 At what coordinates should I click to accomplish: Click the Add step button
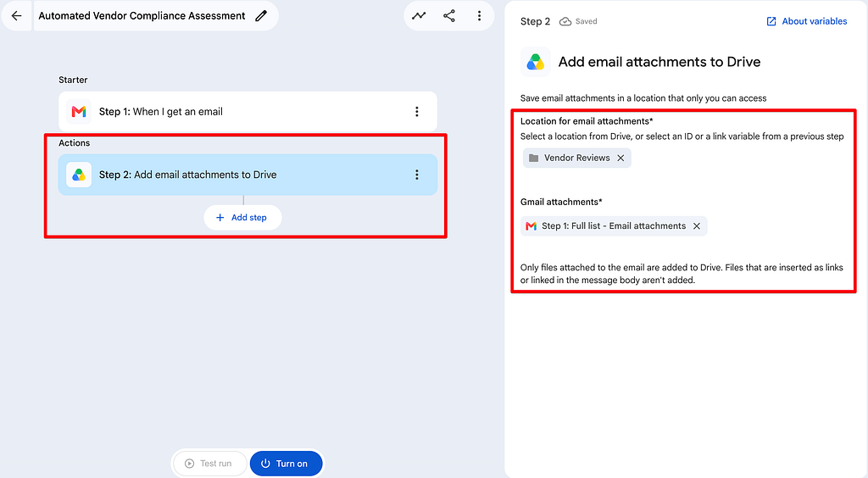pos(242,218)
